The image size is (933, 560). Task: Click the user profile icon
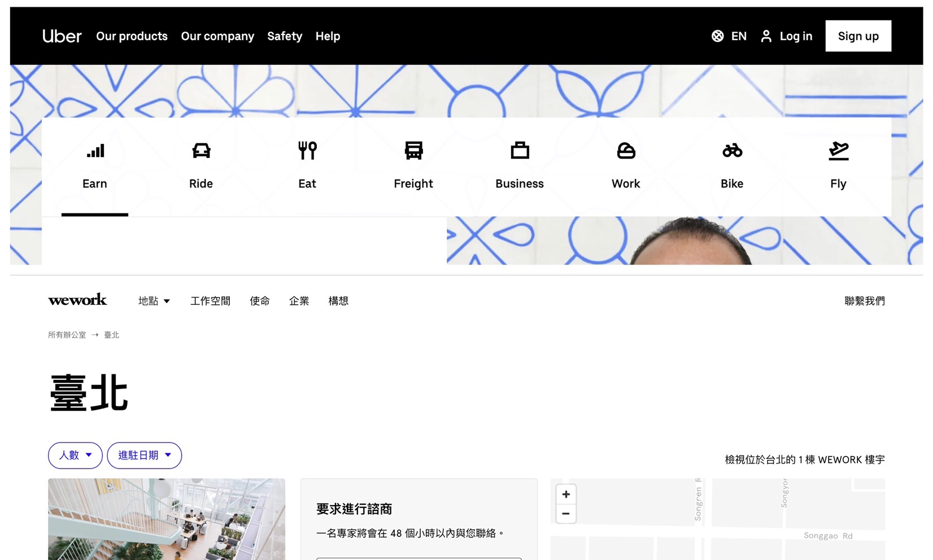766,36
